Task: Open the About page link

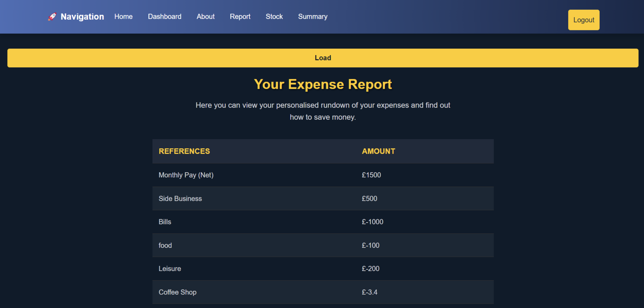Action: (205, 17)
